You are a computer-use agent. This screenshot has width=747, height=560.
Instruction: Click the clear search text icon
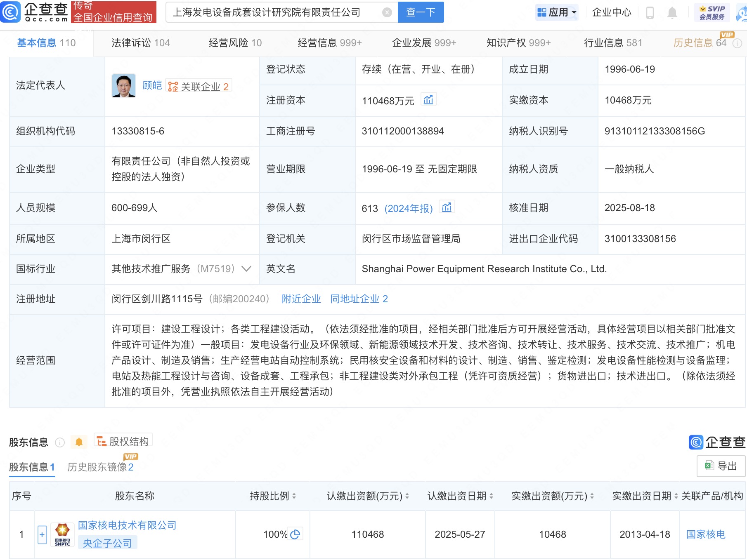click(x=387, y=12)
